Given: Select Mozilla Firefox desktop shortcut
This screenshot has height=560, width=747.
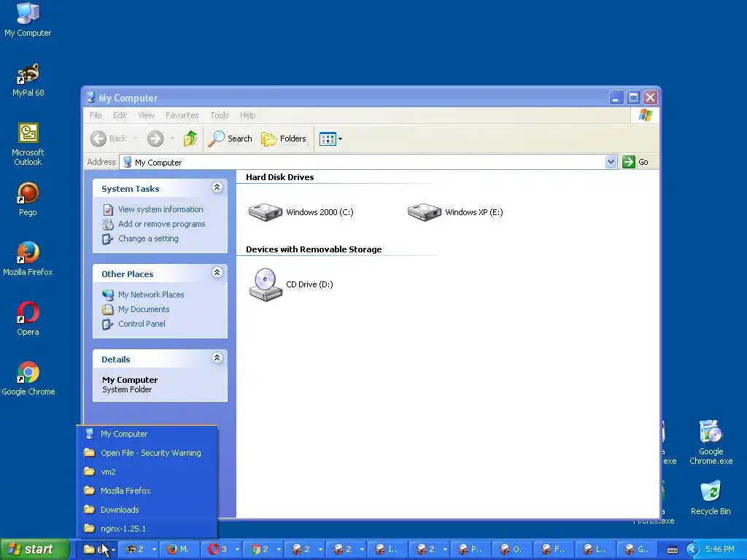Looking at the screenshot, I should (x=28, y=259).
